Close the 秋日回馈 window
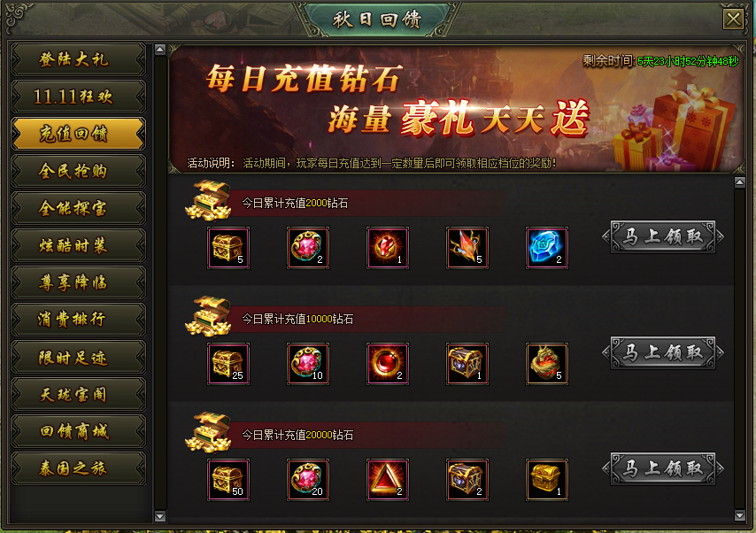The image size is (756, 533). coord(733,19)
